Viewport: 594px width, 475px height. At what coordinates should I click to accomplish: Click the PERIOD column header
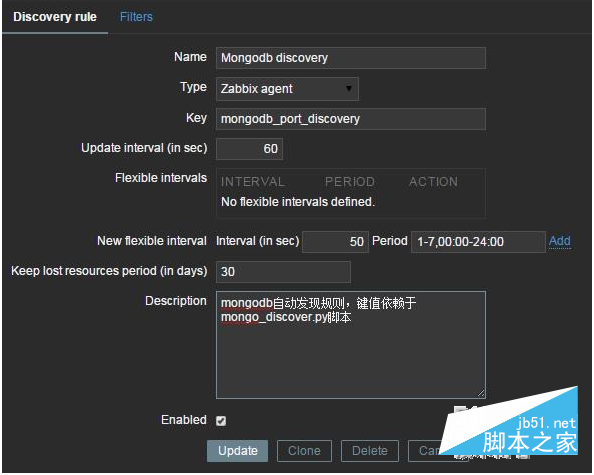(350, 182)
